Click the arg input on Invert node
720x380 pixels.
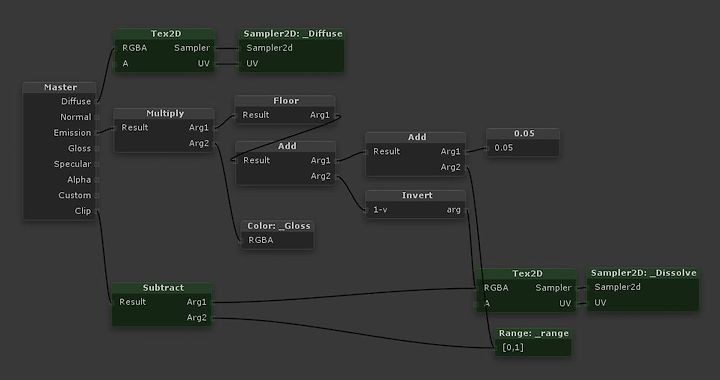(x=454, y=210)
